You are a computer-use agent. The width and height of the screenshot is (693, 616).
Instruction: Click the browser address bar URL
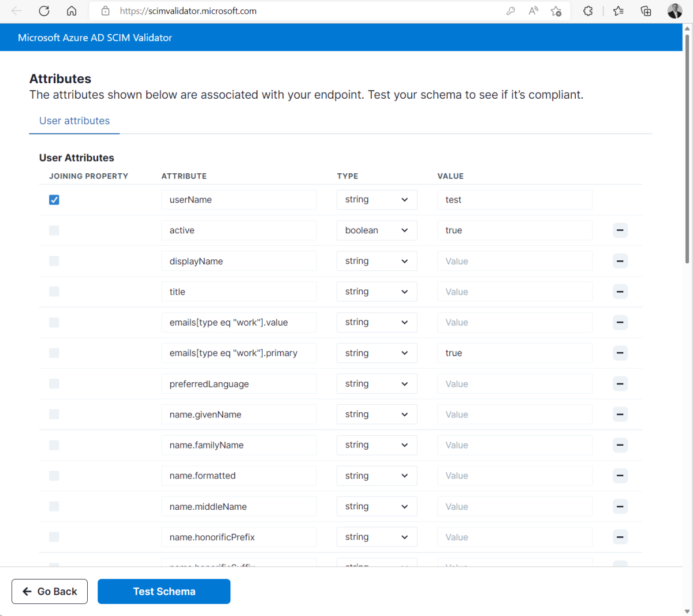point(188,11)
